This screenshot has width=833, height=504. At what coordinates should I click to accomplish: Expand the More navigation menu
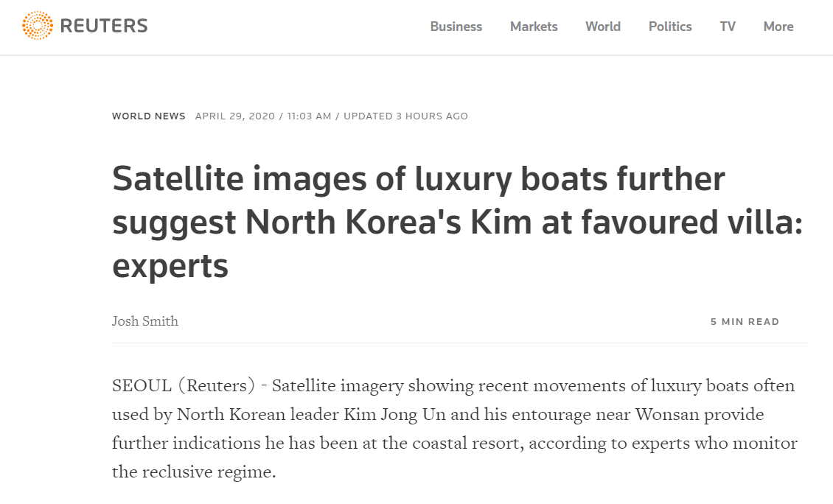[x=778, y=27]
